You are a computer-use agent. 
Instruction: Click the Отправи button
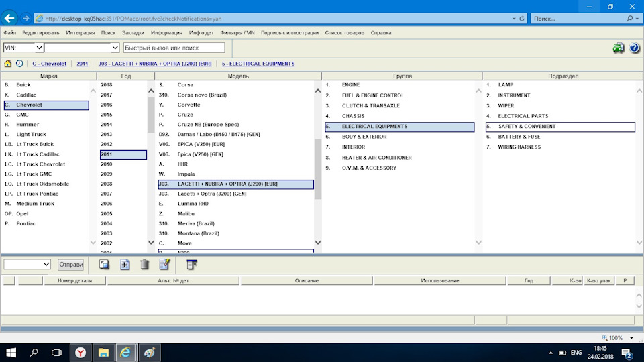(70, 265)
